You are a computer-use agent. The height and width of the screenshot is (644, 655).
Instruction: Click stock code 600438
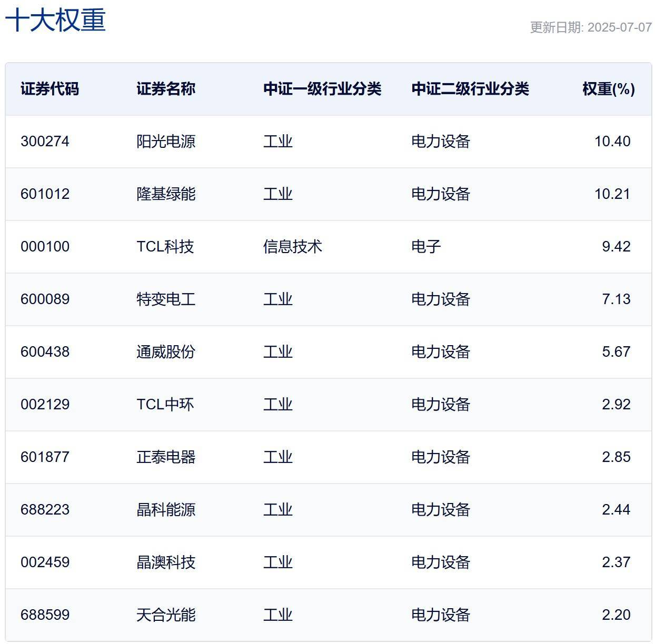click(x=45, y=352)
